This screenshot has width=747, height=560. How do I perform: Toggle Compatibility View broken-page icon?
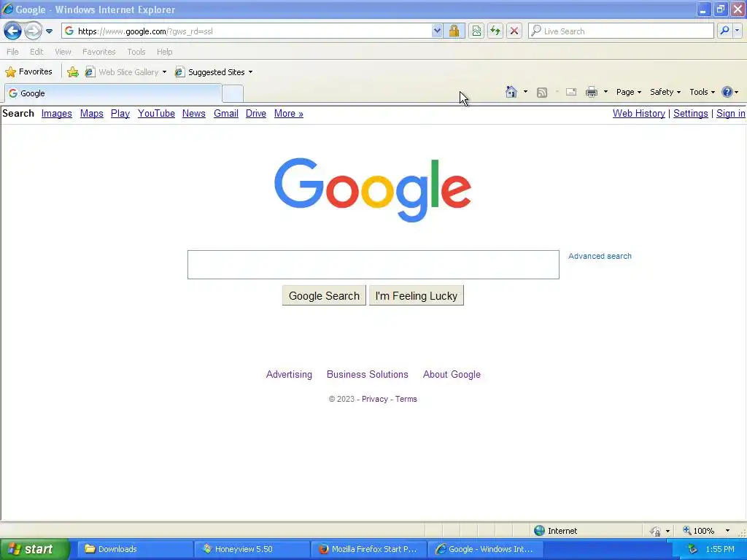point(476,31)
